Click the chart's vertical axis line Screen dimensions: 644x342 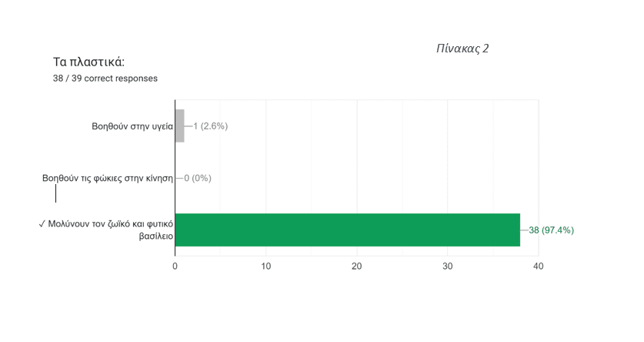[175, 178]
